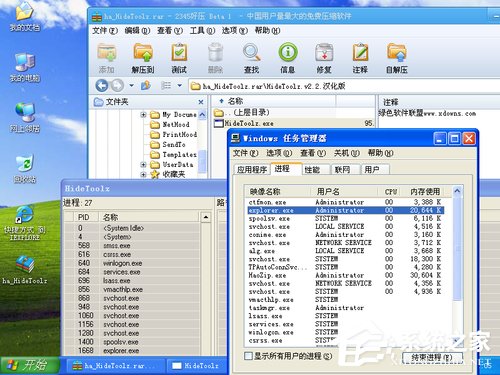Open the (上层目录) parent directory entry
Screen dimensions: 500x375
coord(241,112)
